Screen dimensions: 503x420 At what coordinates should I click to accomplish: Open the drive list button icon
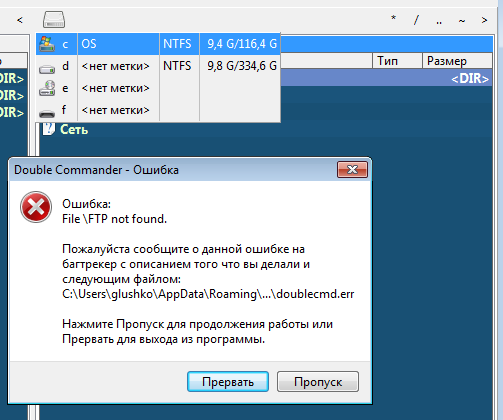point(54,20)
